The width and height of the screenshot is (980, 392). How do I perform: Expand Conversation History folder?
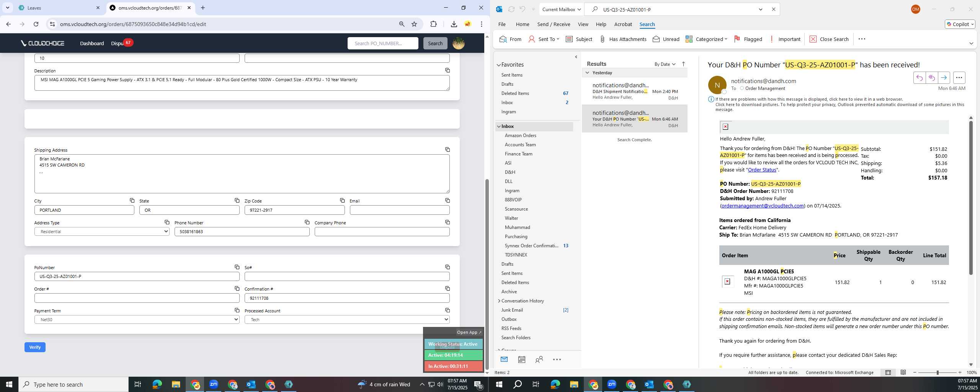coord(499,301)
